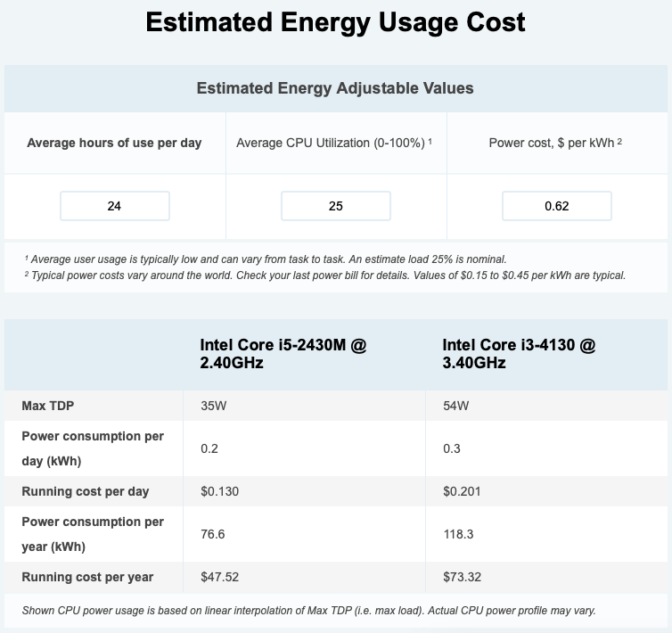This screenshot has height=633, width=672.
Task: Click the $0.201 daily cost value
Action: click(x=462, y=491)
